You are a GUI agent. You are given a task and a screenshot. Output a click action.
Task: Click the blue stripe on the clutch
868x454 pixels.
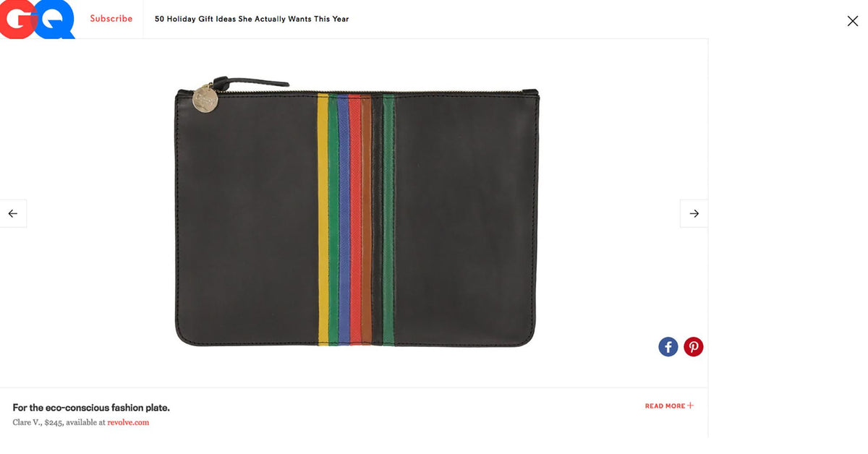tap(344, 219)
